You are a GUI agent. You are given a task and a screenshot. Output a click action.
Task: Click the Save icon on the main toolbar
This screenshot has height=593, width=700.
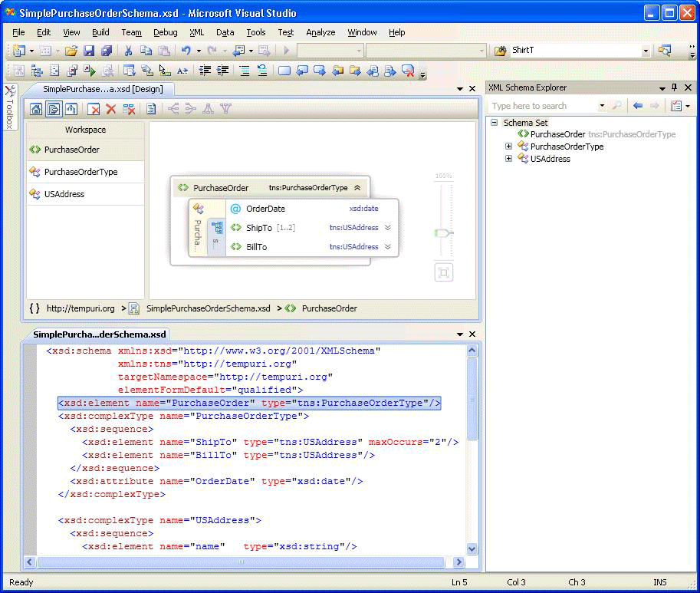(90, 49)
